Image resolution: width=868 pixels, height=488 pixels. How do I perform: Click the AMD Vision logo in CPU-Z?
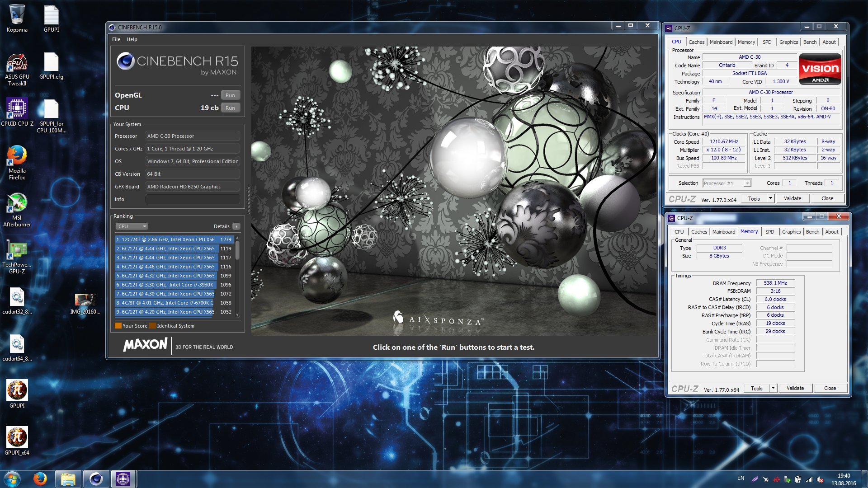click(820, 69)
